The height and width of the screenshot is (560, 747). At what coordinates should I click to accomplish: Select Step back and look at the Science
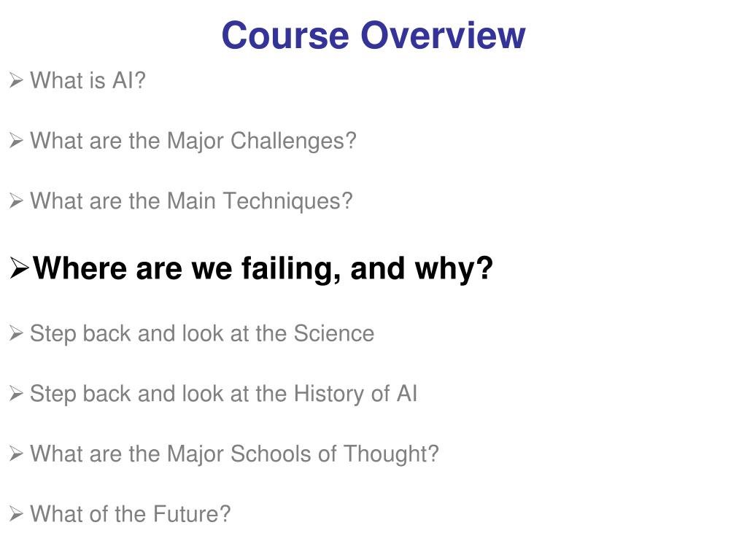point(202,334)
